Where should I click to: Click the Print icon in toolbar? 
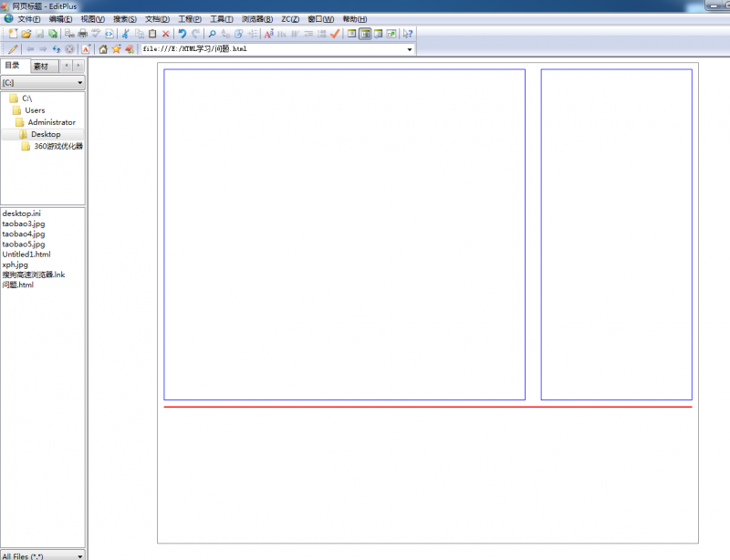point(82,34)
